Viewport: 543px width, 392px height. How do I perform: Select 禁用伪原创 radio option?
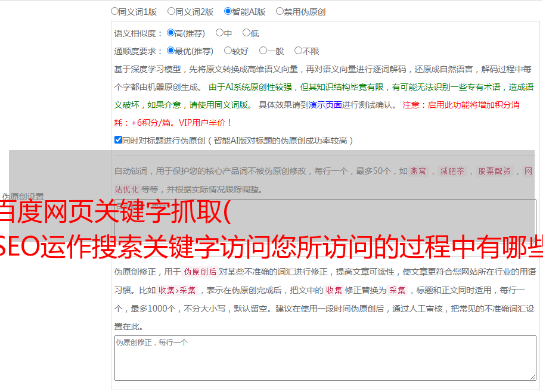[280, 11]
